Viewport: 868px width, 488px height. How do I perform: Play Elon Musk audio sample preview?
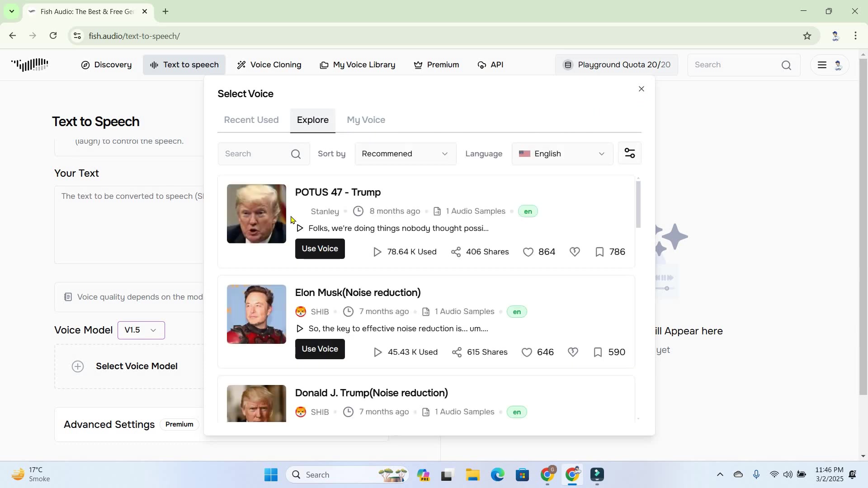click(299, 329)
